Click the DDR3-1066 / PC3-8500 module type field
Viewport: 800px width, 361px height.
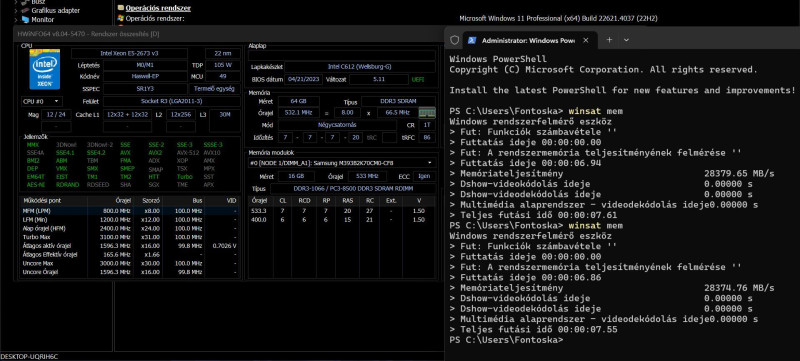pos(353,189)
